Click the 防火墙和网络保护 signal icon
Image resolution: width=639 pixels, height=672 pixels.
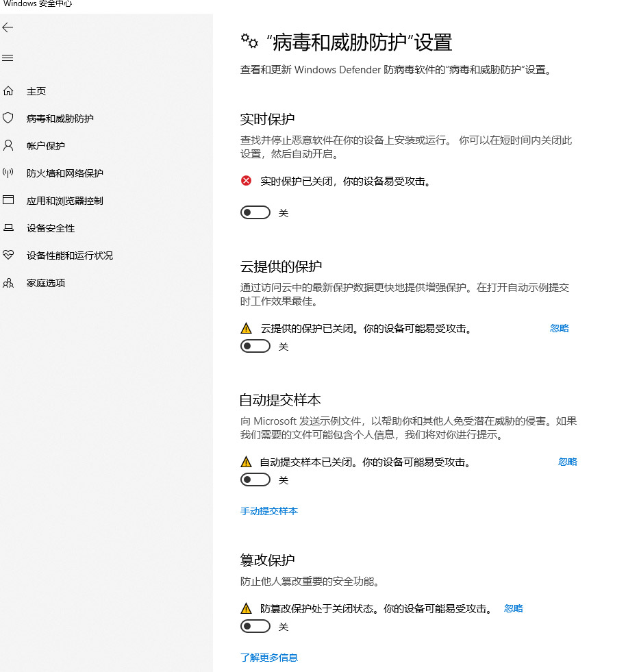[x=8, y=173]
